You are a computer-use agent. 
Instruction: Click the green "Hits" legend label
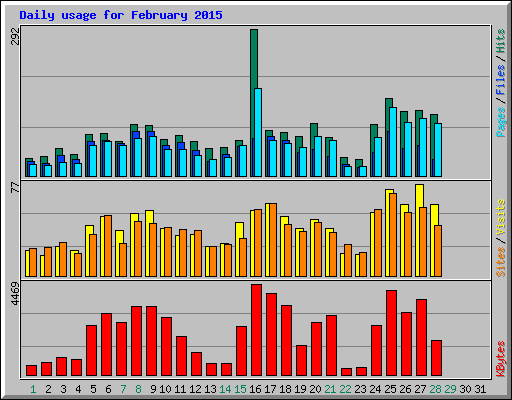pyautogui.click(x=501, y=41)
